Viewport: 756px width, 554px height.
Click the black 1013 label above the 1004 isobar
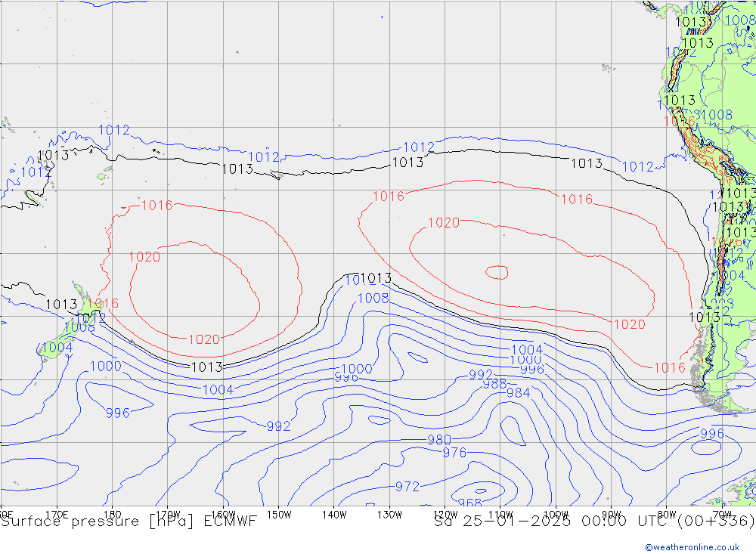[x=207, y=367]
